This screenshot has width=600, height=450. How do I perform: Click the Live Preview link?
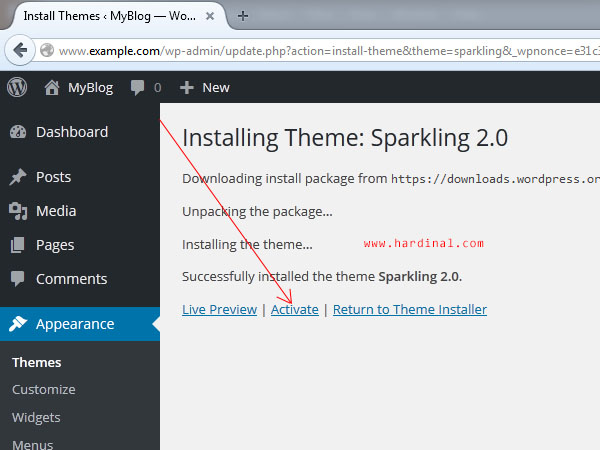(219, 309)
